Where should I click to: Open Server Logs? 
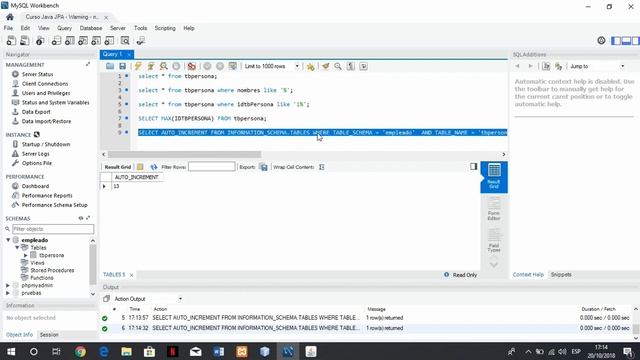(x=36, y=154)
